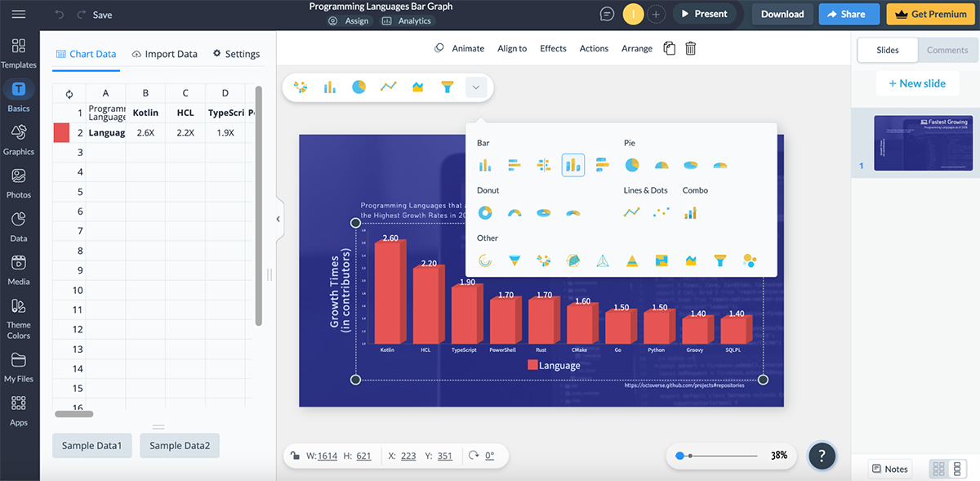The height and width of the screenshot is (481, 980).
Task: Choose the combo chart icon
Action: tap(691, 213)
